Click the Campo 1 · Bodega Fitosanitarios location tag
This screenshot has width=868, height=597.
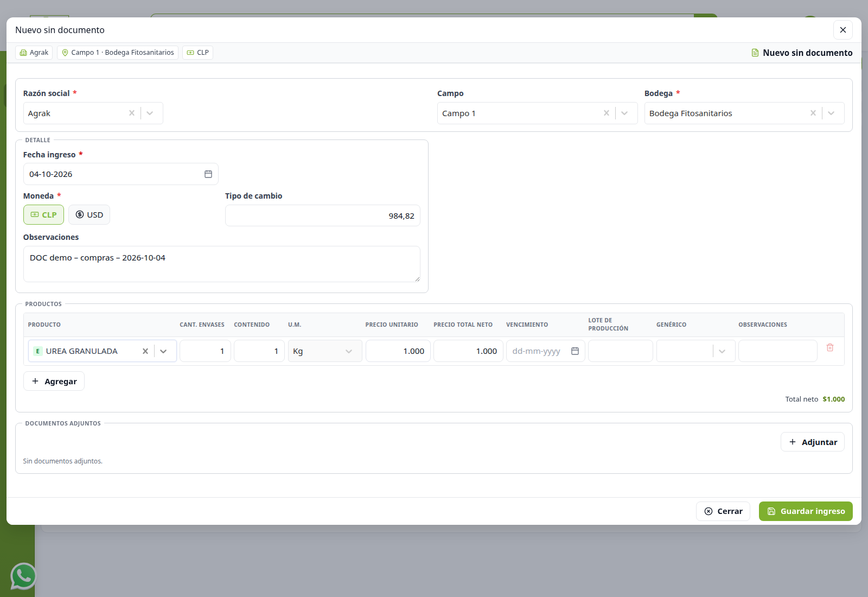pyautogui.click(x=118, y=53)
